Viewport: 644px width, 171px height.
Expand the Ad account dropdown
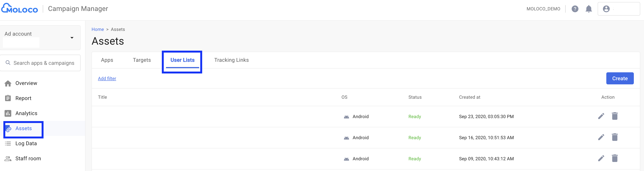pos(72,38)
